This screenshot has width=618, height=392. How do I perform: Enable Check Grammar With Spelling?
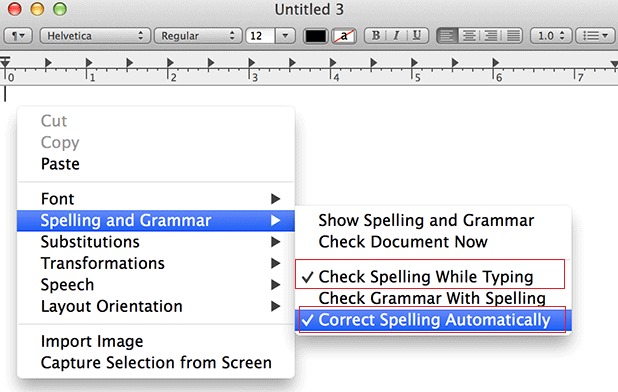click(433, 298)
